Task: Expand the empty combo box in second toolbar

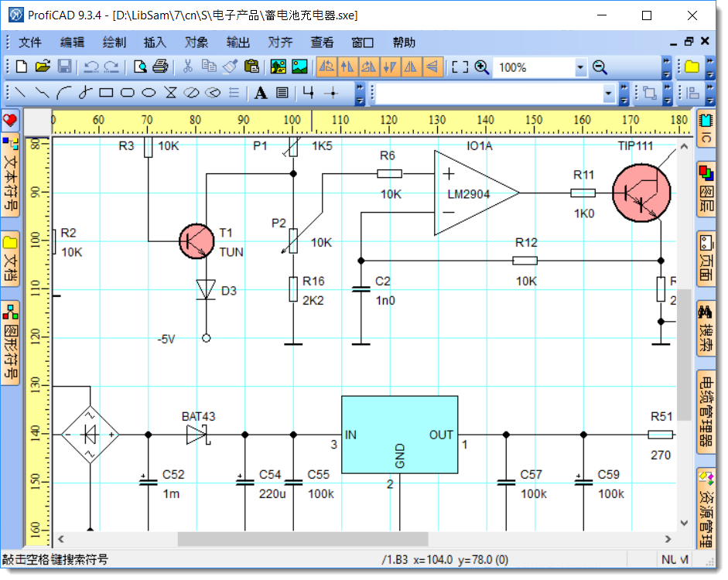Action: (609, 94)
